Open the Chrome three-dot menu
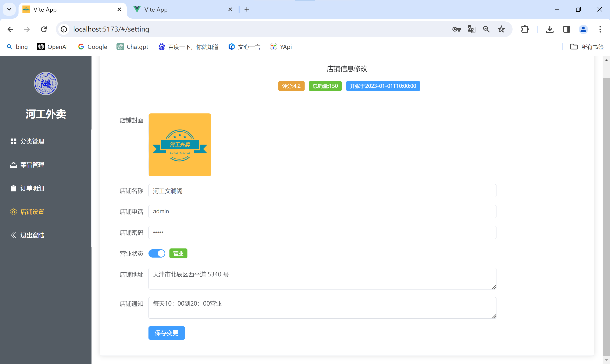 [x=600, y=29]
